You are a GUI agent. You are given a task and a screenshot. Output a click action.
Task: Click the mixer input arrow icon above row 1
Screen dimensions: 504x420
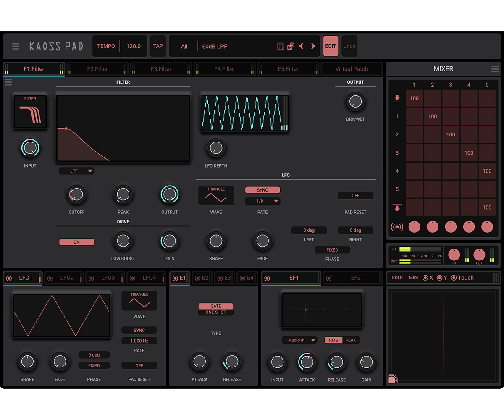tap(397, 98)
